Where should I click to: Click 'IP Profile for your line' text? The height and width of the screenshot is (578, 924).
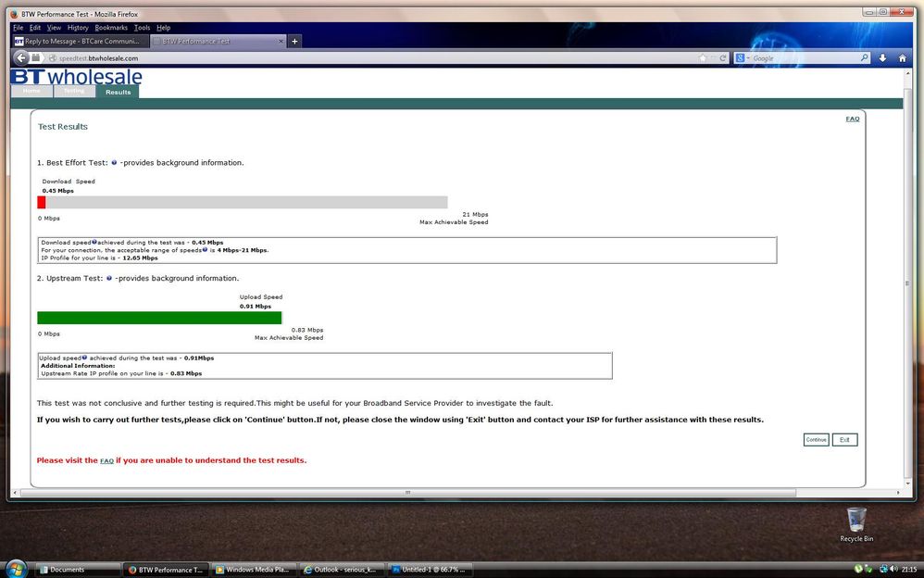click(x=79, y=258)
